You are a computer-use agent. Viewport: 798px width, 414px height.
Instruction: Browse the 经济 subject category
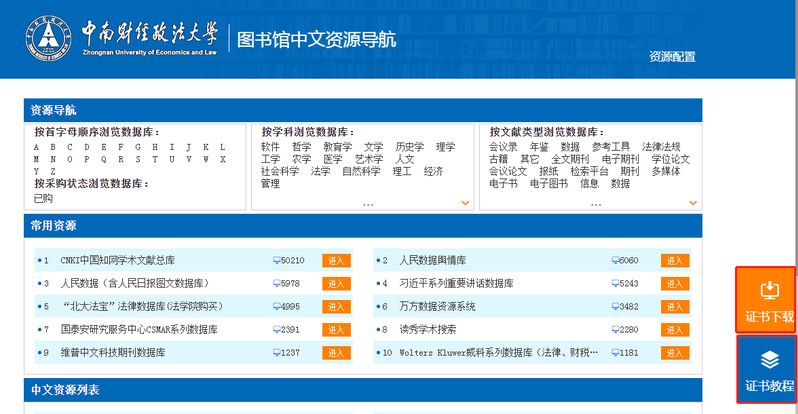[433, 171]
